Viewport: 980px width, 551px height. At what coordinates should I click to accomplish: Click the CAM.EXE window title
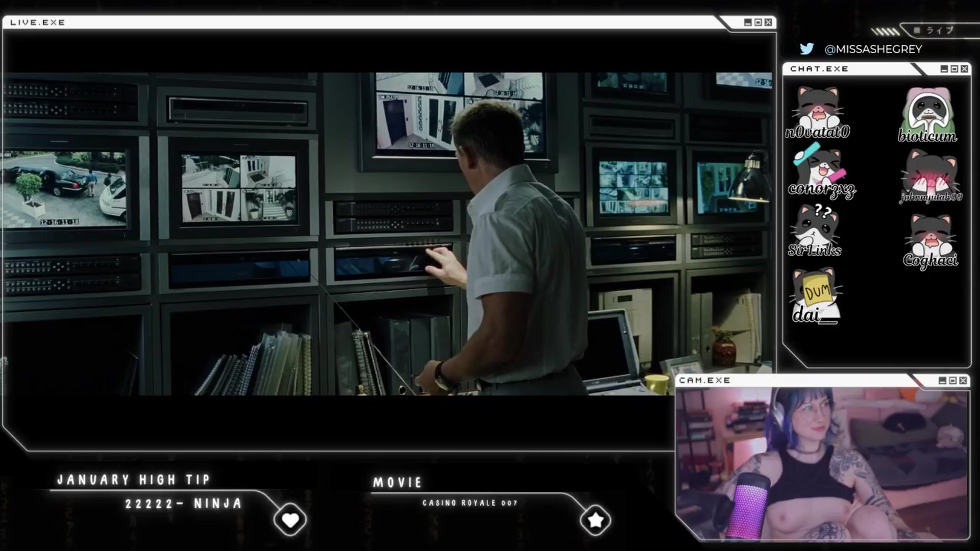[704, 381]
